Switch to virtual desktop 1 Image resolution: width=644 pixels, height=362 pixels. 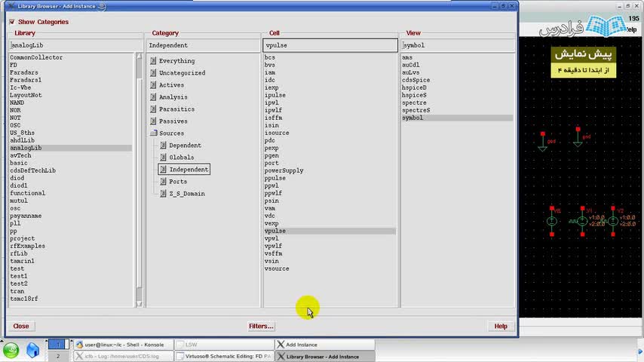point(58,345)
